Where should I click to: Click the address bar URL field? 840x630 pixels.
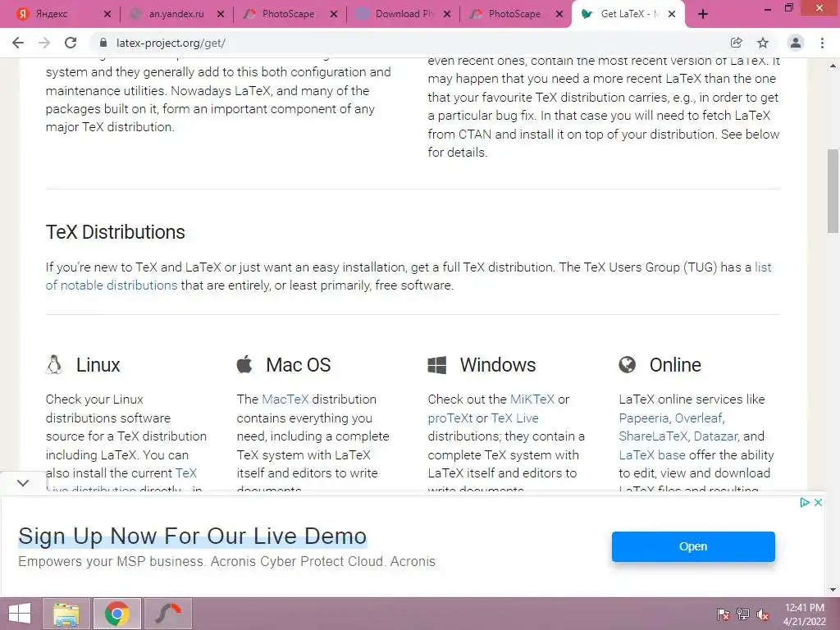tap(407, 43)
